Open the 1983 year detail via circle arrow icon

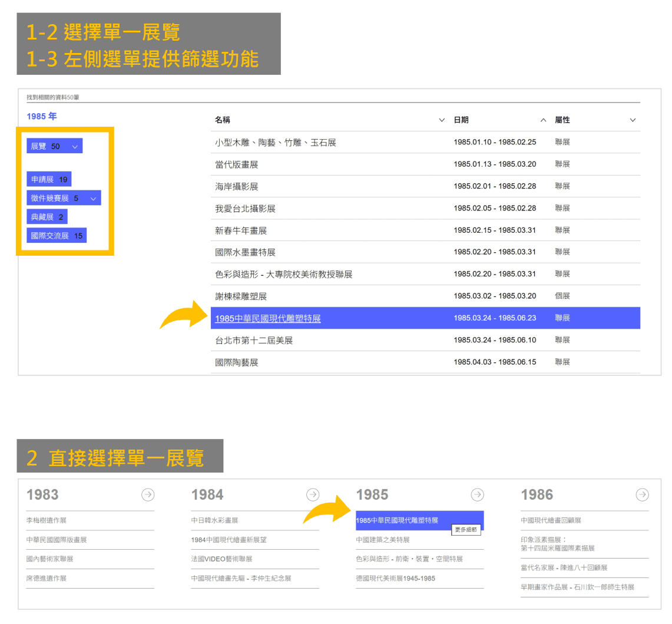(x=147, y=495)
